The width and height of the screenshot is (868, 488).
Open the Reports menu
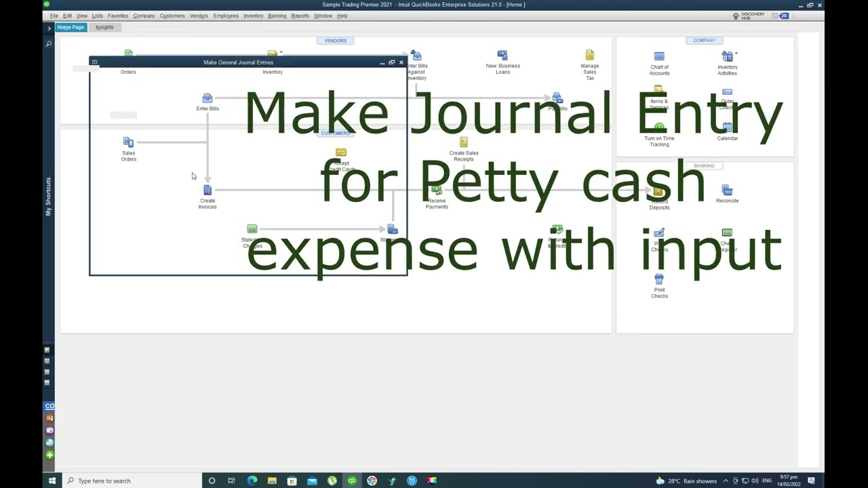300,16
